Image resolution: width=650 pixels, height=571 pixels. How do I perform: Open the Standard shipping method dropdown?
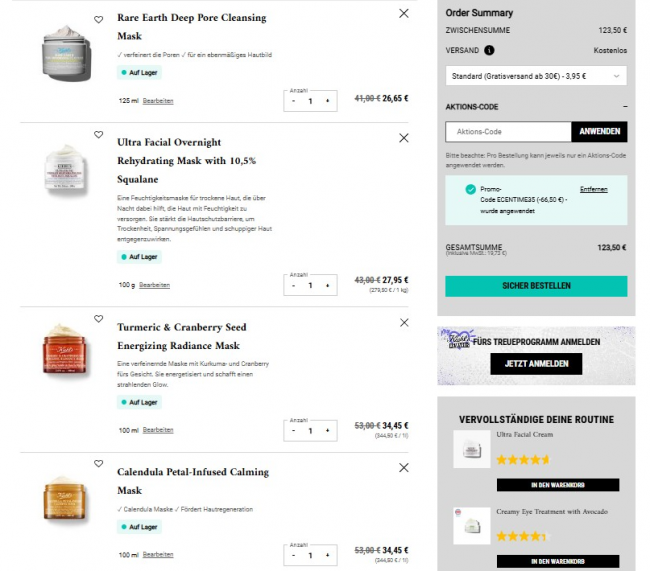tap(535, 75)
